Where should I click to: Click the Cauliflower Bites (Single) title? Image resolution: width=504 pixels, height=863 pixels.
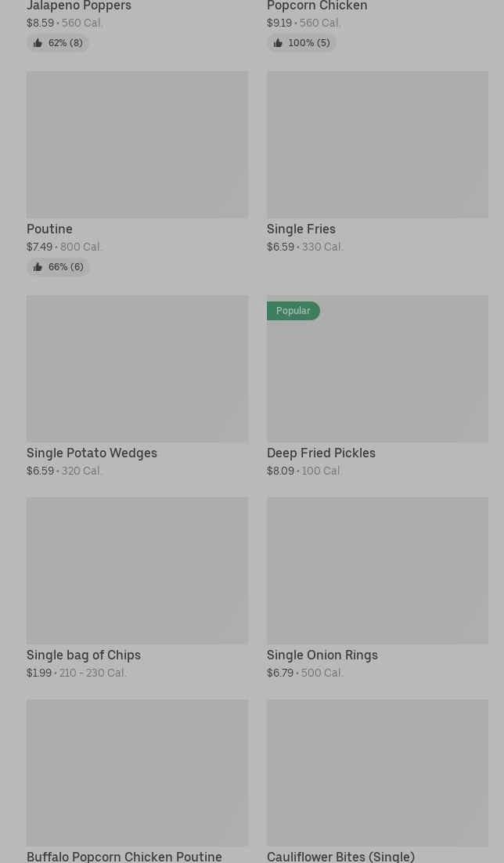340,856
